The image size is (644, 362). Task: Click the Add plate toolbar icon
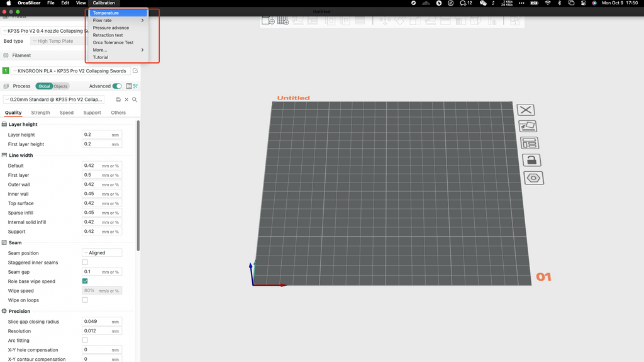click(x=283, y=21)
